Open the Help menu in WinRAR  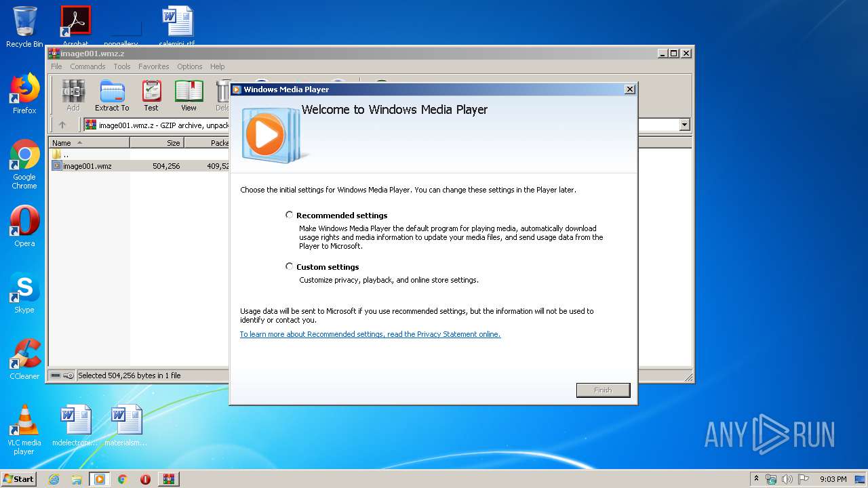click(x=217, y=66)
